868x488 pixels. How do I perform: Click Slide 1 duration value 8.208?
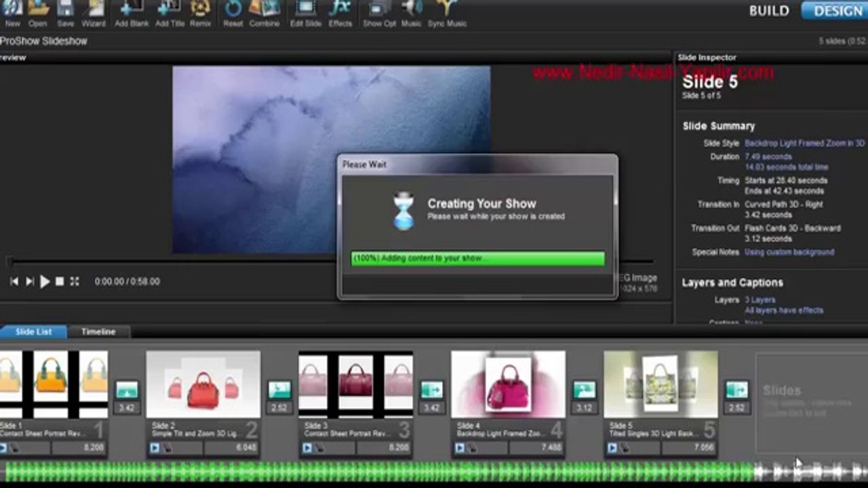click(x=93, y=448)
